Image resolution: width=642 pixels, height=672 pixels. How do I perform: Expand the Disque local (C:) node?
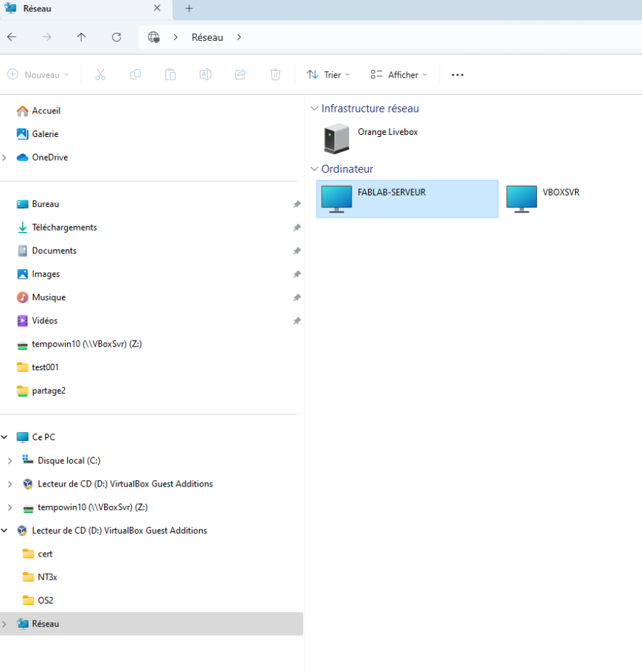pyautogui.click(x=9, y=461)
